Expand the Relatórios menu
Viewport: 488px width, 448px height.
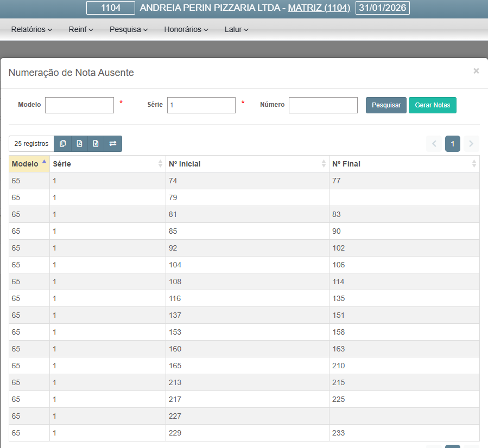[31, 29]
